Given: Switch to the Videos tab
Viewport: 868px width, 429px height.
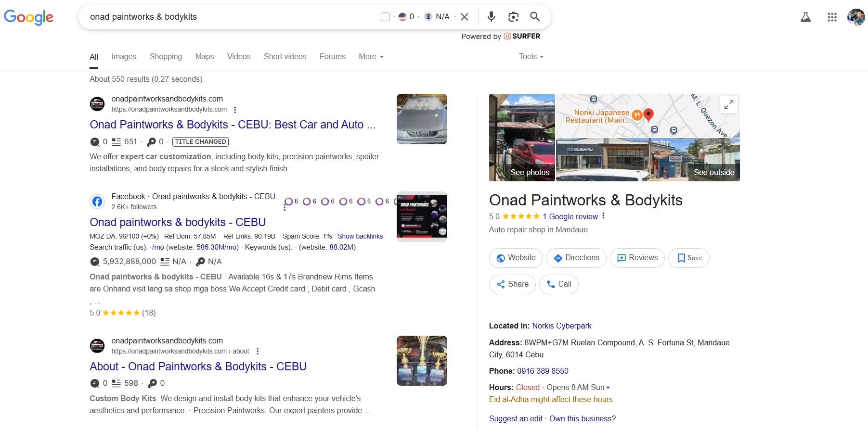Looking at the screenshot, I should click(x=239, y=57).
